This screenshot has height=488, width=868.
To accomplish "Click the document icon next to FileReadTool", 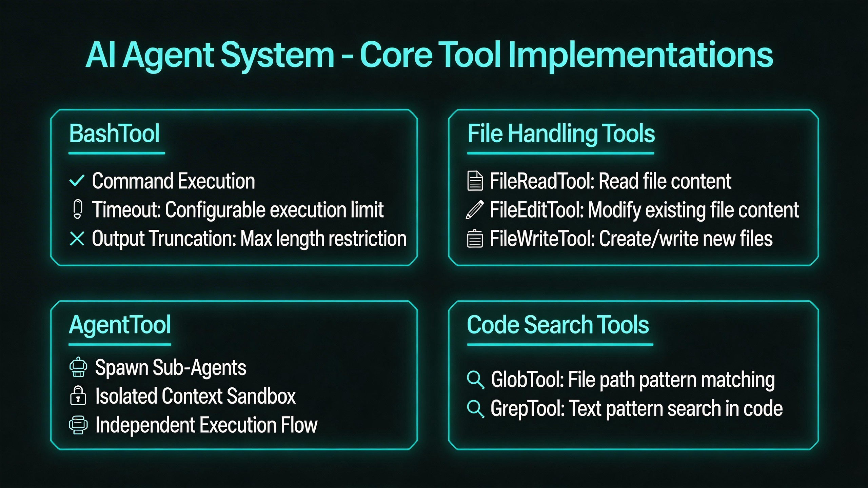I will (475, 181).
